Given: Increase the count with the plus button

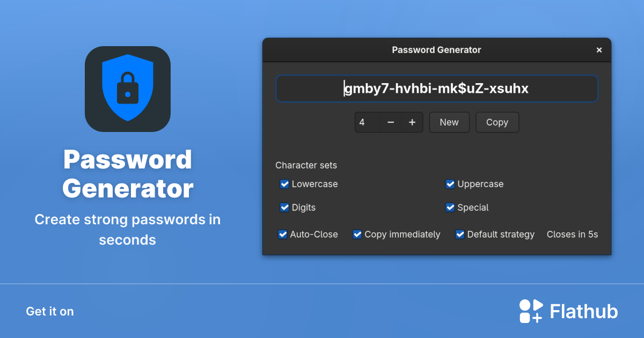Looking at the screenshot, I should [x=412, y=122].
